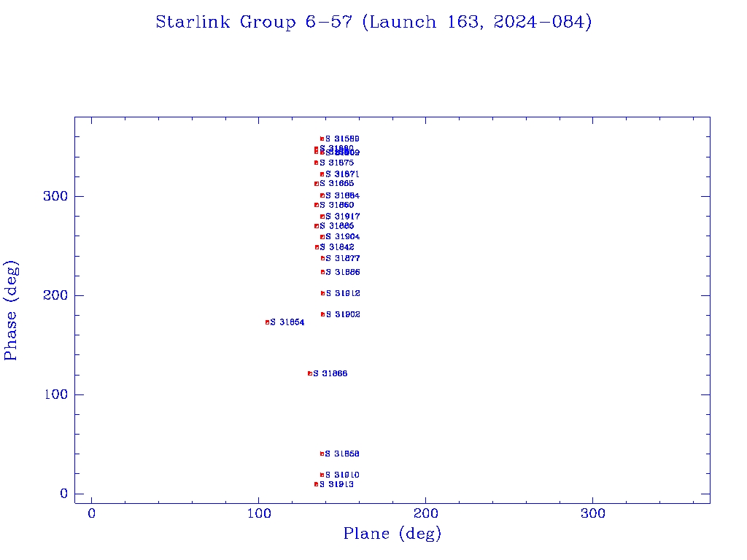The image size is (747, 560).
Task: Click the red data marker beside S 31913
Action: point(317,484)
